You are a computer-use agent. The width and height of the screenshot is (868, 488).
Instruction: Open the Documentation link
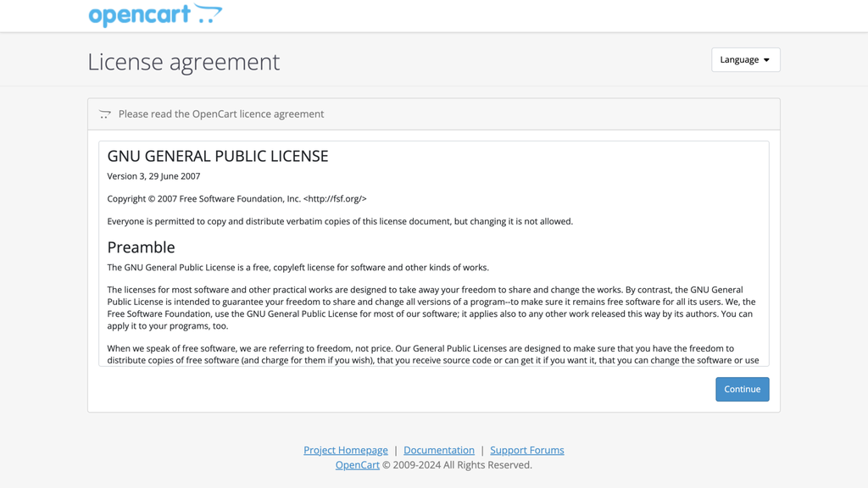(439, 450)
